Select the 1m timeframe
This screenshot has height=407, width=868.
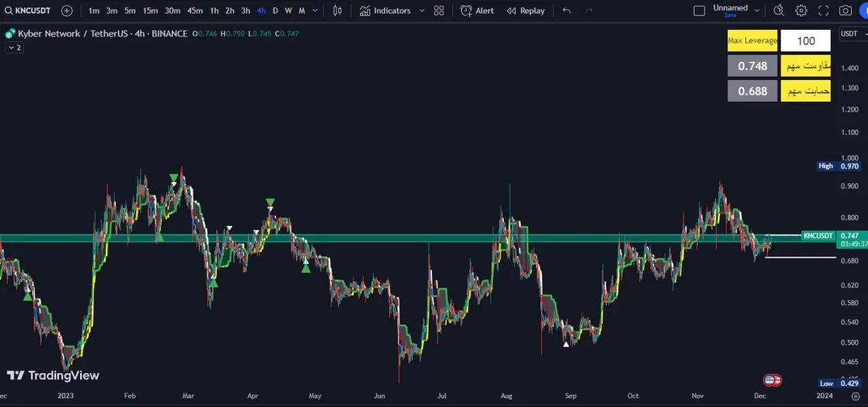(94, 11)
